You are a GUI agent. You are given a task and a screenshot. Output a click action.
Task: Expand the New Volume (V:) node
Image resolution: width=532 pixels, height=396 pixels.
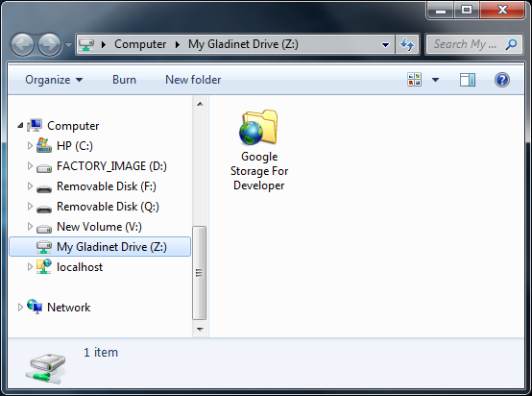pyautogui.click(x=30, y=227)
